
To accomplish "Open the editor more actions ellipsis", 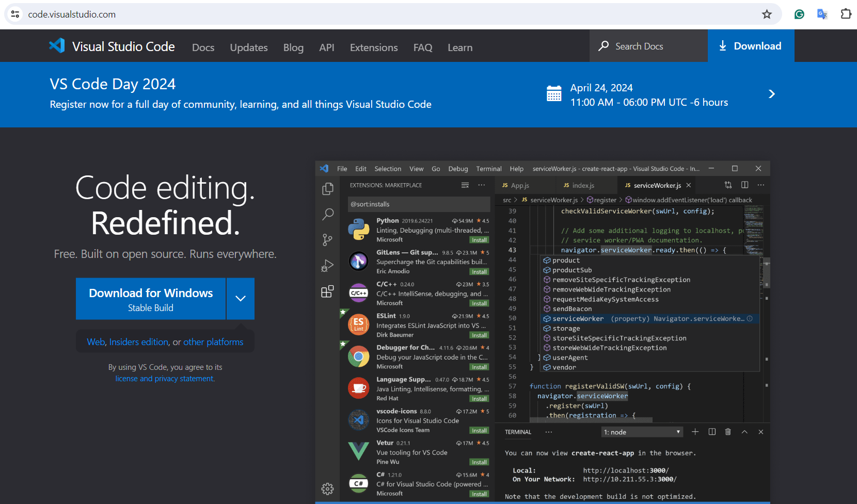I will (x=761, y=185).
